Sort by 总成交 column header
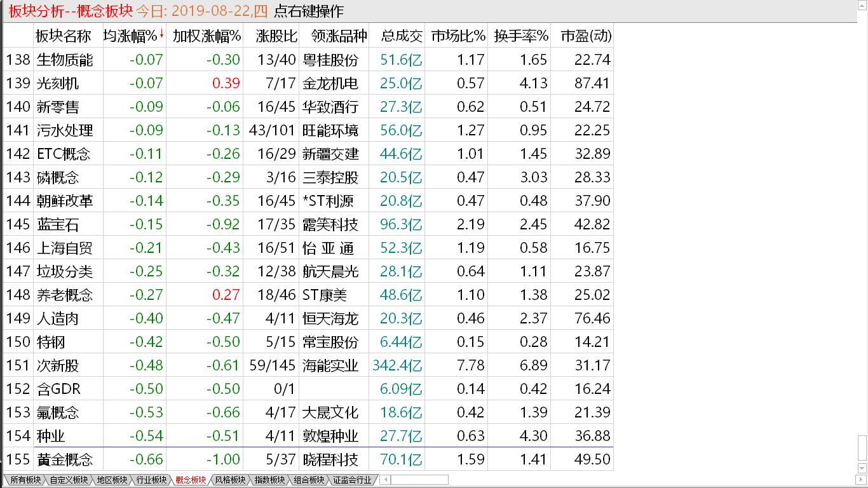 pyautogui.click(x=402, y=36)
